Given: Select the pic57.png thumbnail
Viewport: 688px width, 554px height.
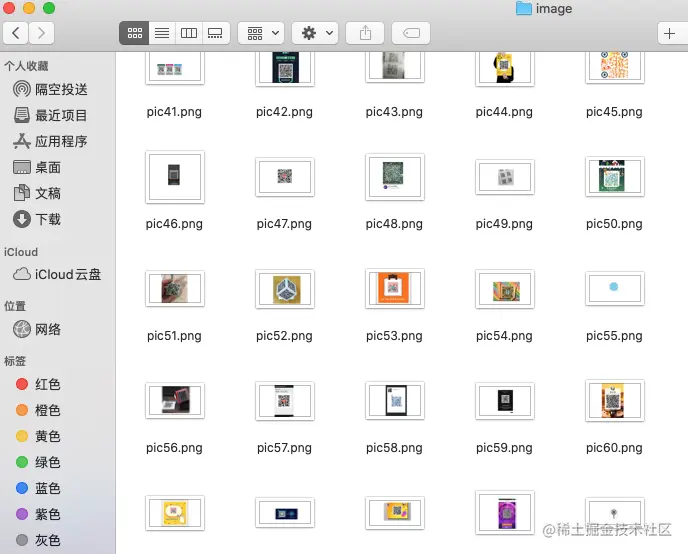Looking at the screenshot, I should point(285,400).
